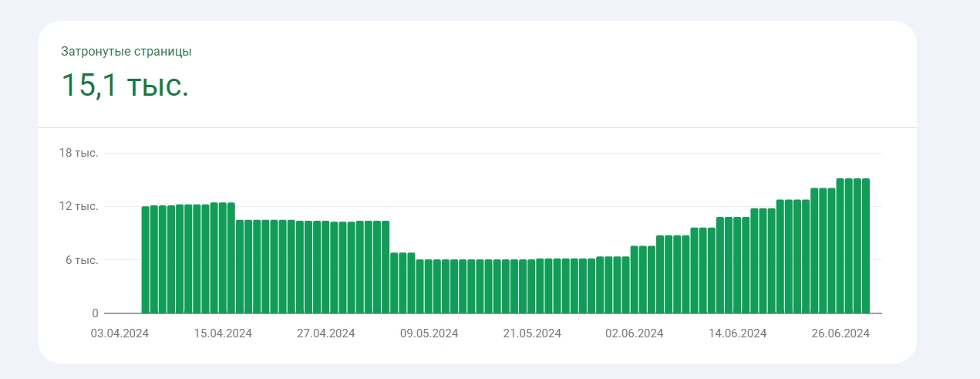980x379 pixels.
Task: Select the bar above the 14.06.2024 label
Action: click(x=737, y=265)
